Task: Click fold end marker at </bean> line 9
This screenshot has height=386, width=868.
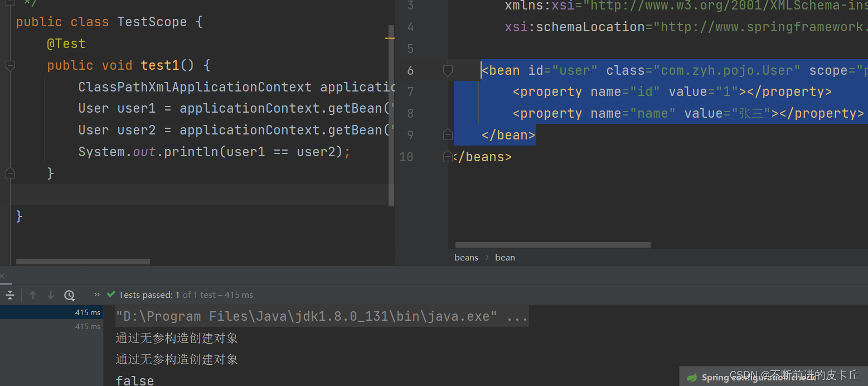Action: 448,134
